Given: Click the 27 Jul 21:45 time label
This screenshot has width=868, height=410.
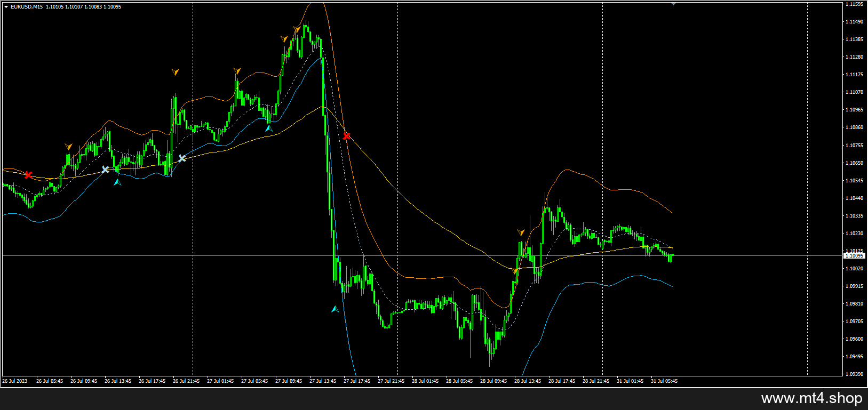Looking at the screenshot, I should [x=391, y=381].
